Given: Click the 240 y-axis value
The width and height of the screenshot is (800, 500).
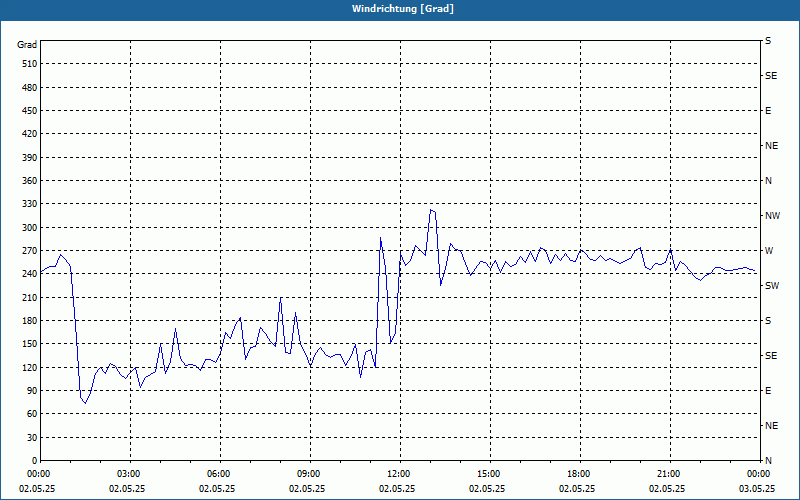Looking at the screenshot, I should (30, 274).
